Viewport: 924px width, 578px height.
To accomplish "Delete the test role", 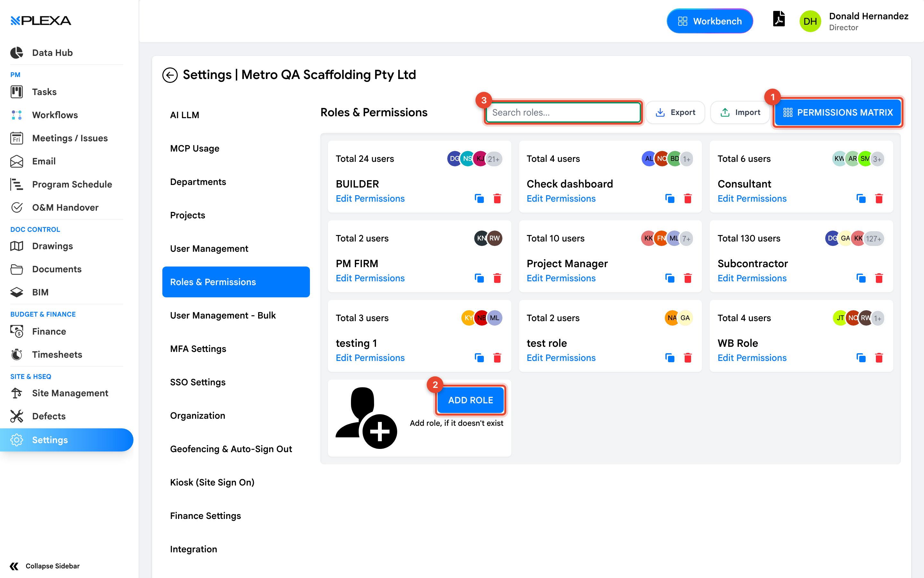I will click(688, 358).
